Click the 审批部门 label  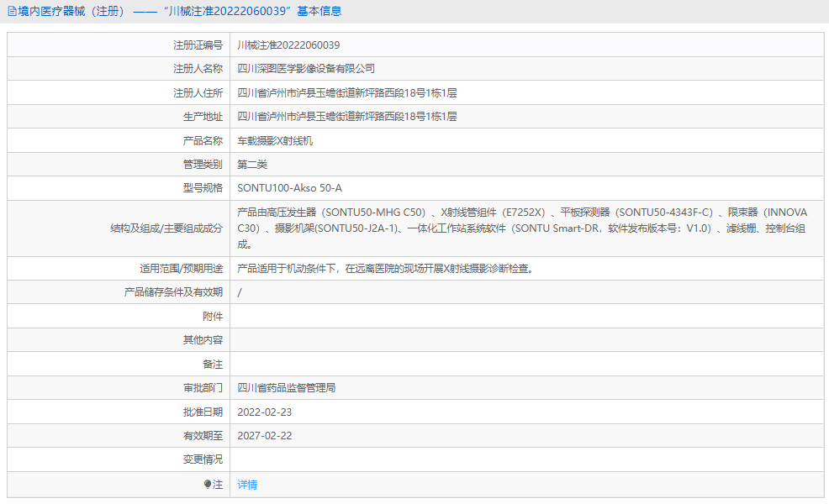click(x=203, y=388)
